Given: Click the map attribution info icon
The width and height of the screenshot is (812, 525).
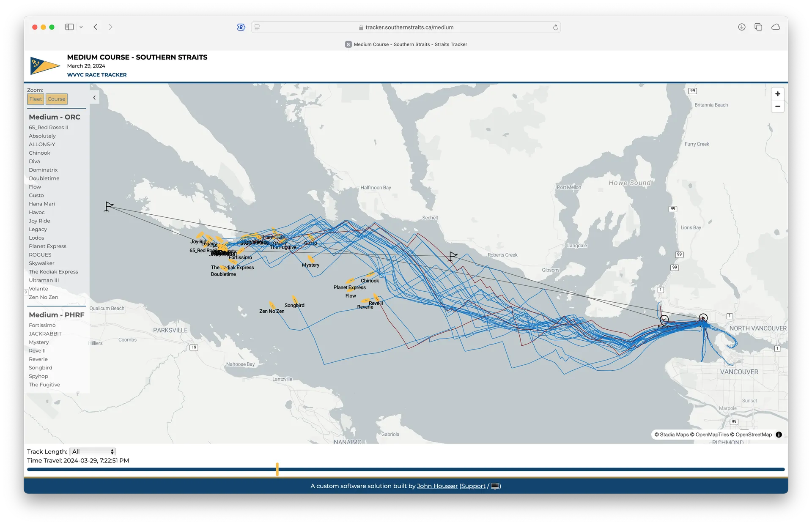Looking at the screenshot, I should tap(779, 435).
